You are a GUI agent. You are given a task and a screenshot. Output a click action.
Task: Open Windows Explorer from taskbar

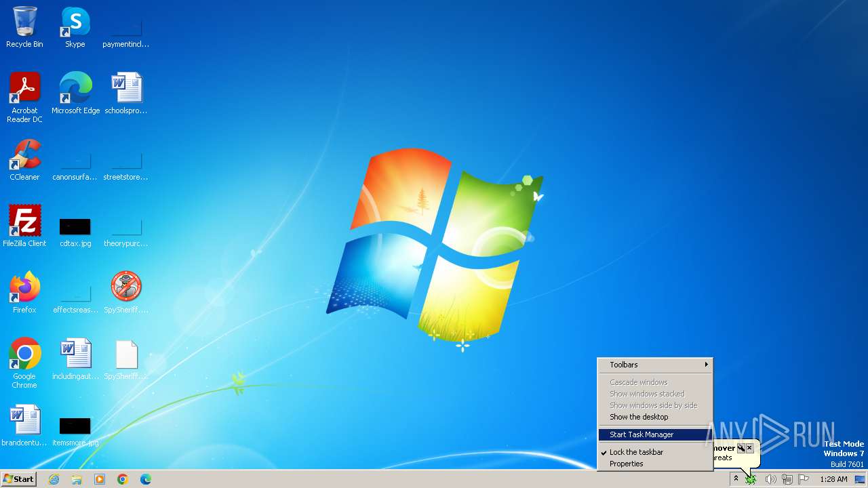pos(77,479)
